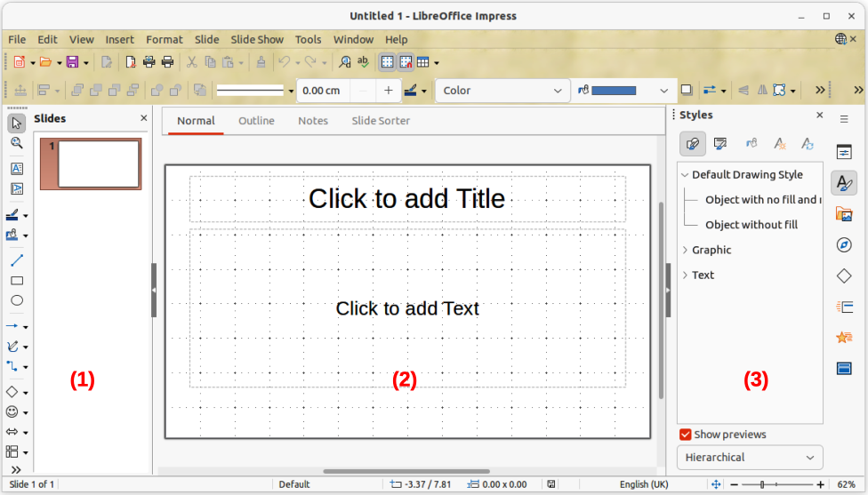Pick the Block Arrows tool

(x=12, y=431)
